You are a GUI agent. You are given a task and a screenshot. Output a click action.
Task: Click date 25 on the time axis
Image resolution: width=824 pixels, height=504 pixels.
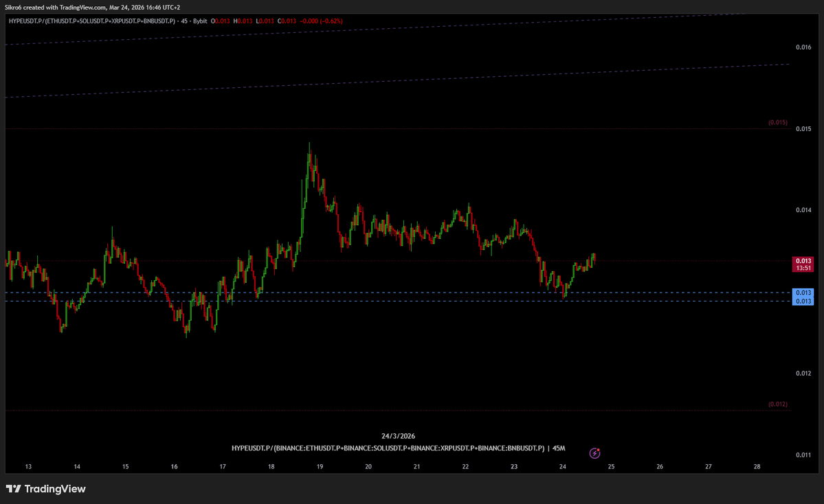click(611, 466)
